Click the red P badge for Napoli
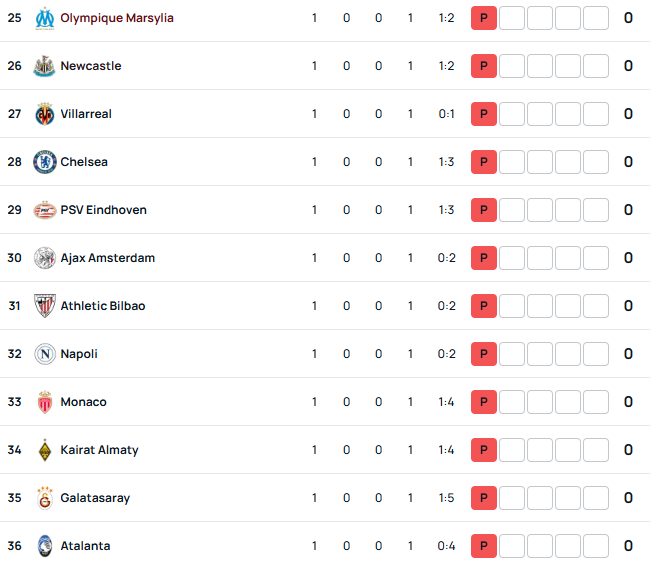650x566 pixels. (x=484, y=354)
